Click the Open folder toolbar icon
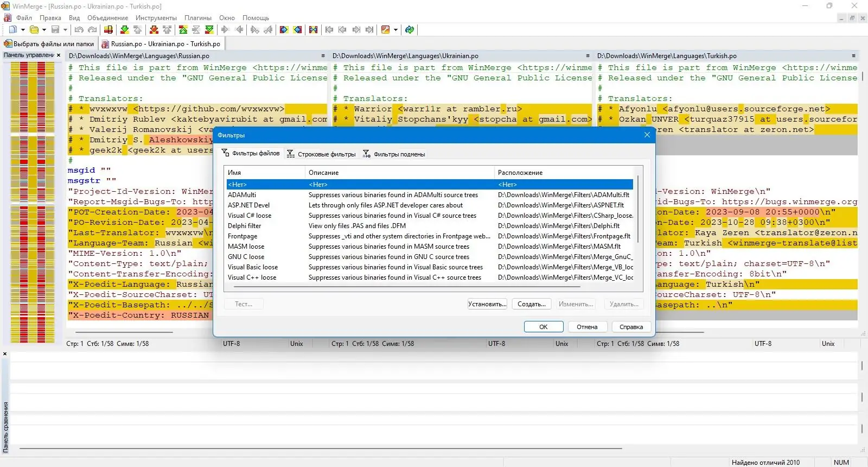 [34, 30]
